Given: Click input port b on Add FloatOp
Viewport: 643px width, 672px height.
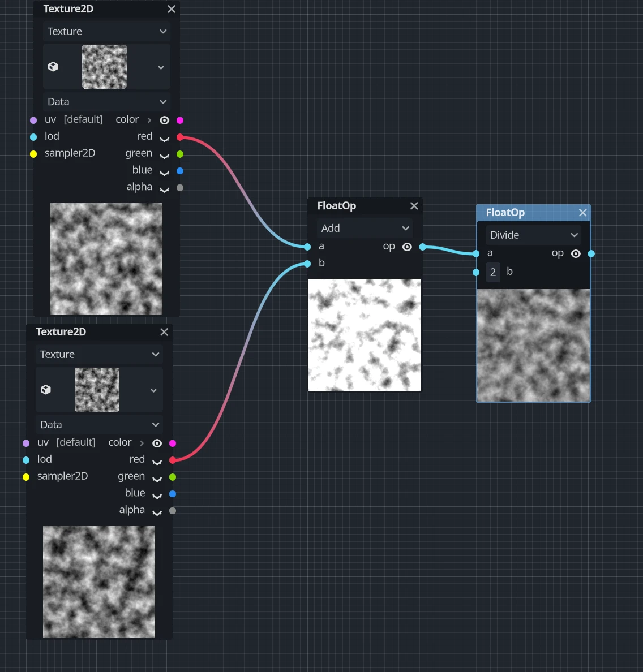Looking at the screenshot, I should coord(307,264).
